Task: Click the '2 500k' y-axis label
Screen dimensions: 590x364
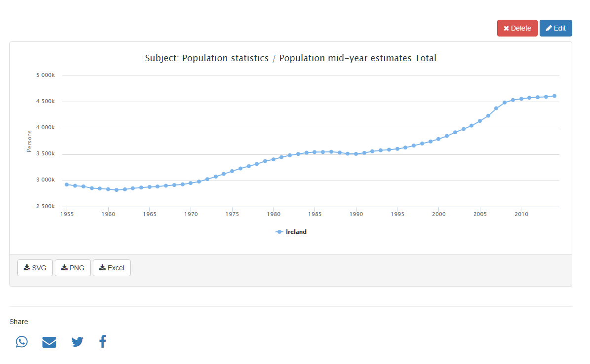Action: pos(45,206)
